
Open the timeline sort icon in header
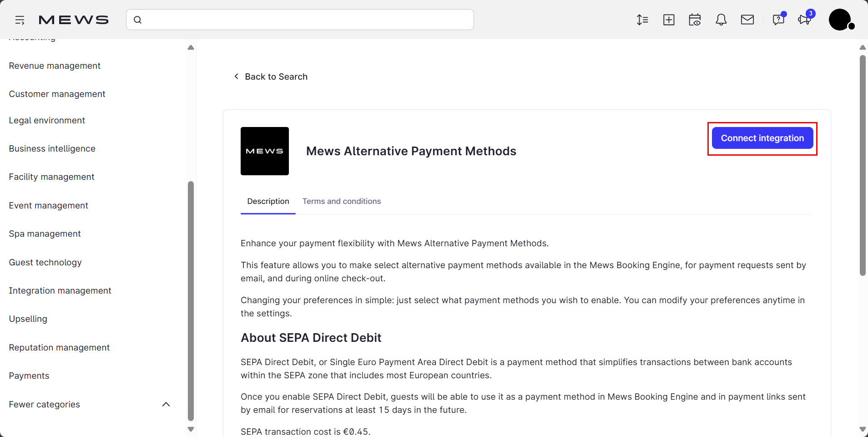coord(642,20)
